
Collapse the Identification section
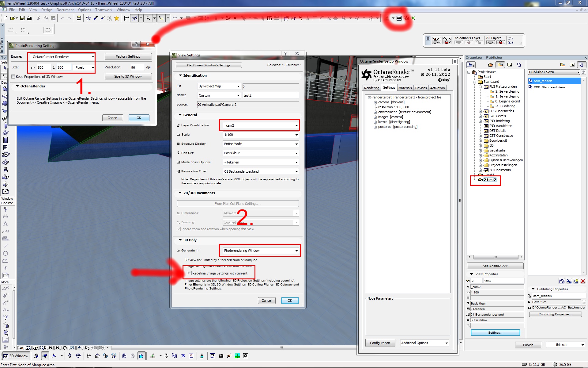[x=180, y=75]
